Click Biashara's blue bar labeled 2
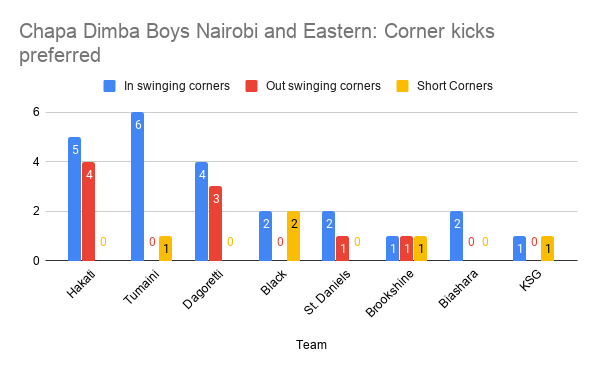Image resolution: width=596 pixels, height=371 pixels. point(457,236)
